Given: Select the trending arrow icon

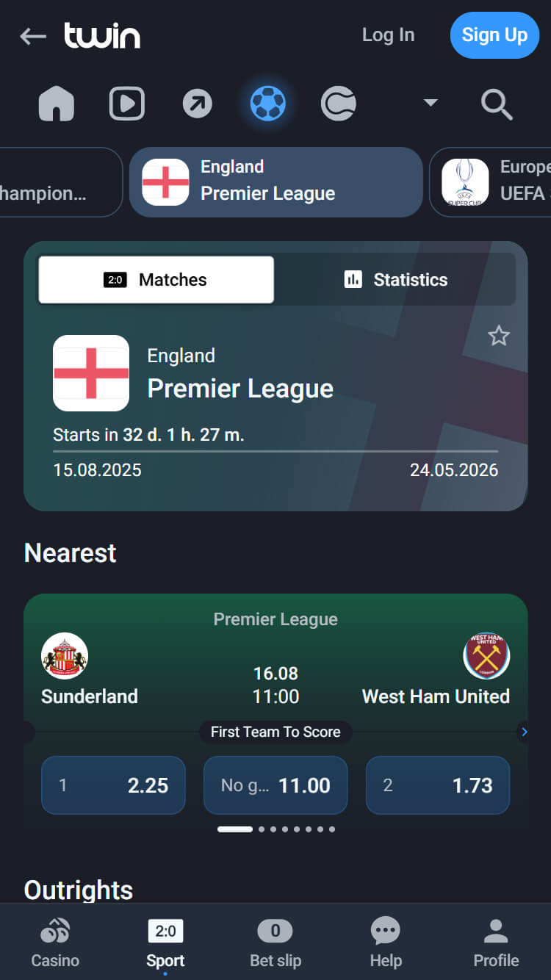Looking at the screenshot, I should click(197, 104).
